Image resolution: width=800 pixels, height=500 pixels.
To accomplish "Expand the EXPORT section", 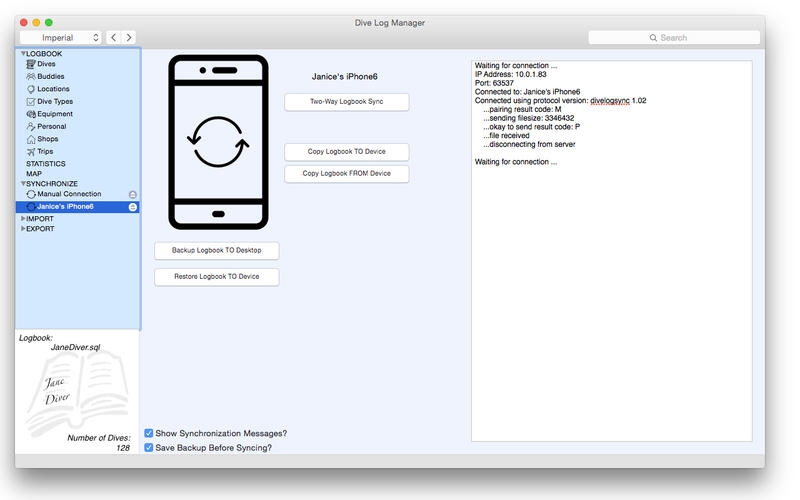I will (x=23, y=229).
